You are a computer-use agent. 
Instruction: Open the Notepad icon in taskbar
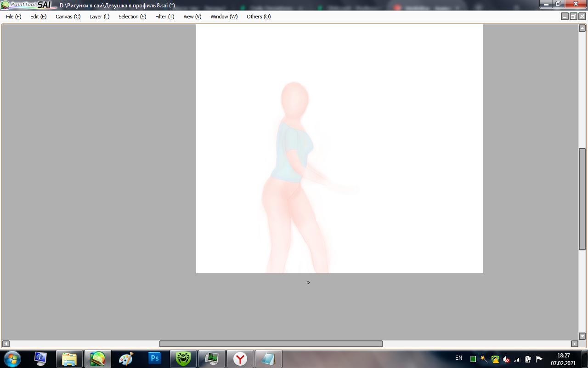pos(268,358)
